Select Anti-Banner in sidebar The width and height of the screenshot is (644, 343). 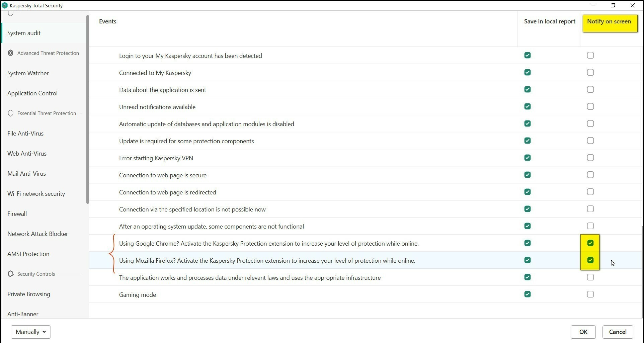coord(44,314)
